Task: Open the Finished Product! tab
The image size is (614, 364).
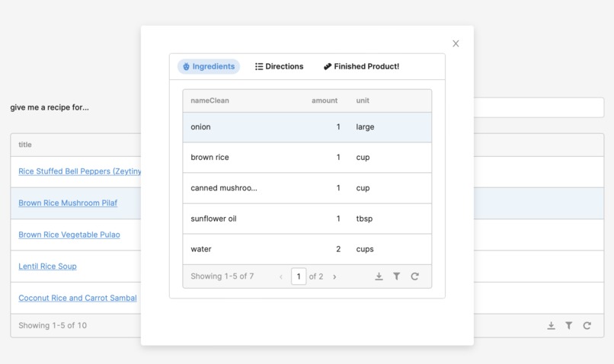Action: (361, 66)
